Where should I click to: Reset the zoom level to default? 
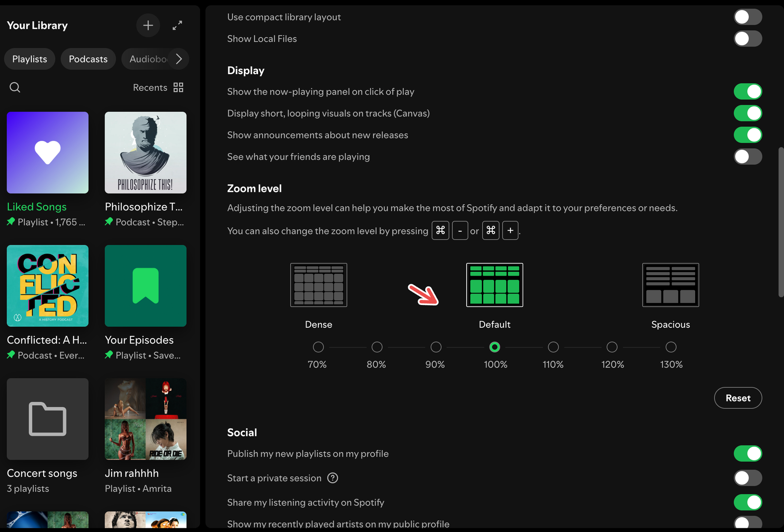point(738,398)
